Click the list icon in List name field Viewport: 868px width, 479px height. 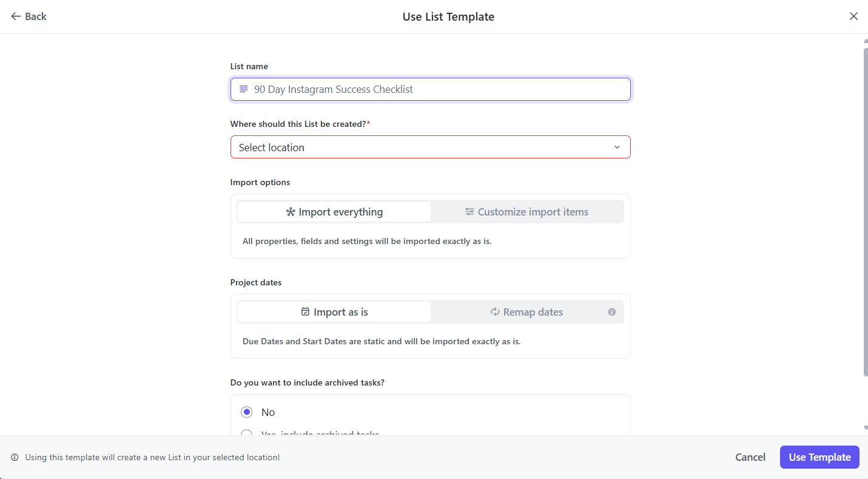(243, 89)
